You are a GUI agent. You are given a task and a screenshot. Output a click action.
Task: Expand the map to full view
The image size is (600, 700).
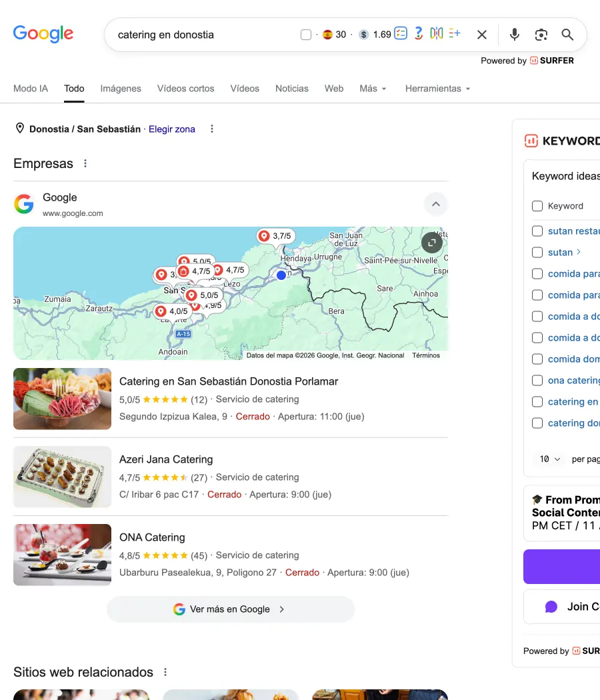click(x=432, y=243)
